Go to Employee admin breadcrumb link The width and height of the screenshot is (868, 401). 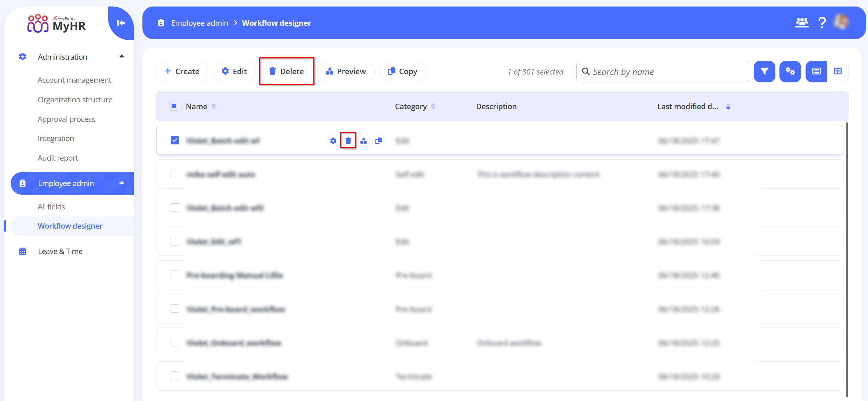pyautogui.click(x=199, y=23)
